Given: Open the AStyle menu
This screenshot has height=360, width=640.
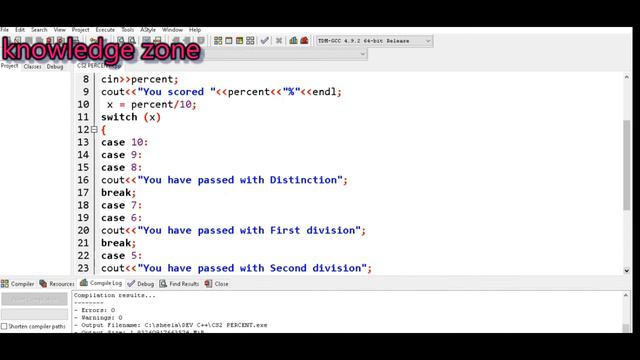Looking at the screenshot, I should coord(148,30).
